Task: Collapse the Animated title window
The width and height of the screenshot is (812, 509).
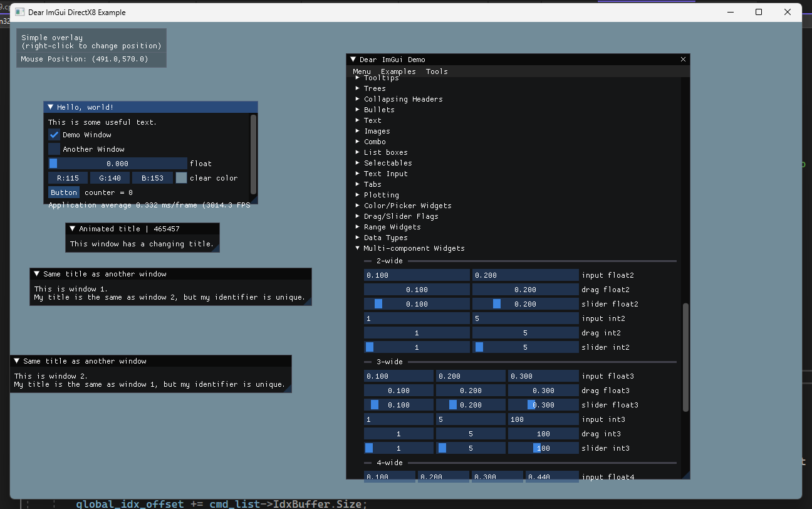Action: (x=73, y=228)
